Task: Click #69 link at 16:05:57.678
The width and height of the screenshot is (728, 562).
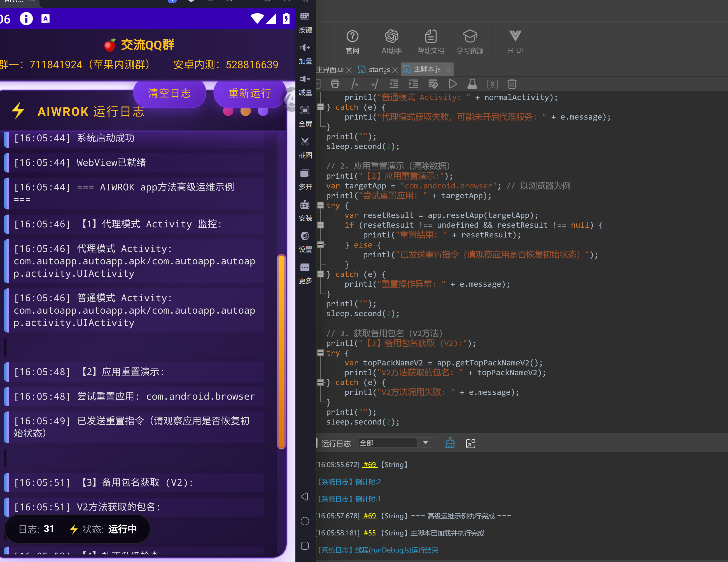Action: click(x=370, y=516)
